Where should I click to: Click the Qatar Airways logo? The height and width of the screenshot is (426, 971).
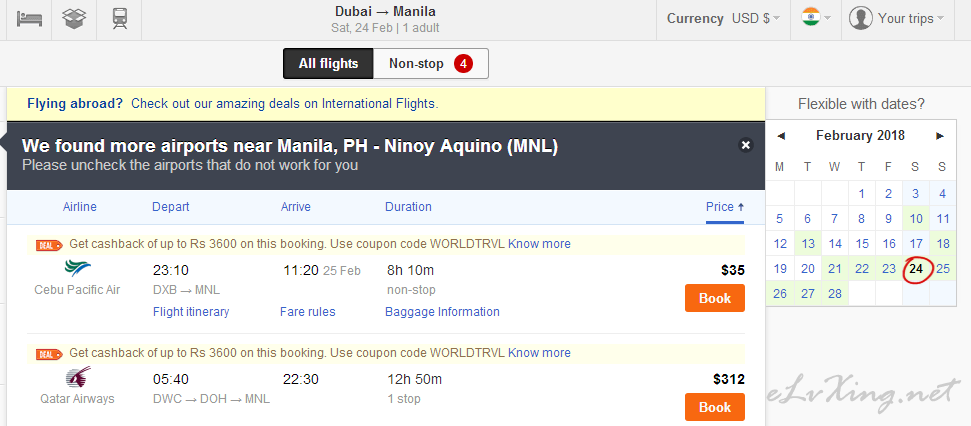point(77,378)
